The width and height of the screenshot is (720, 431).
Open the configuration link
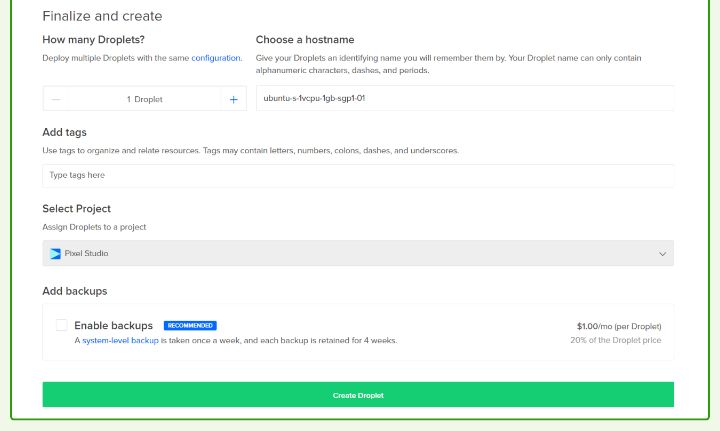(215, 58)
